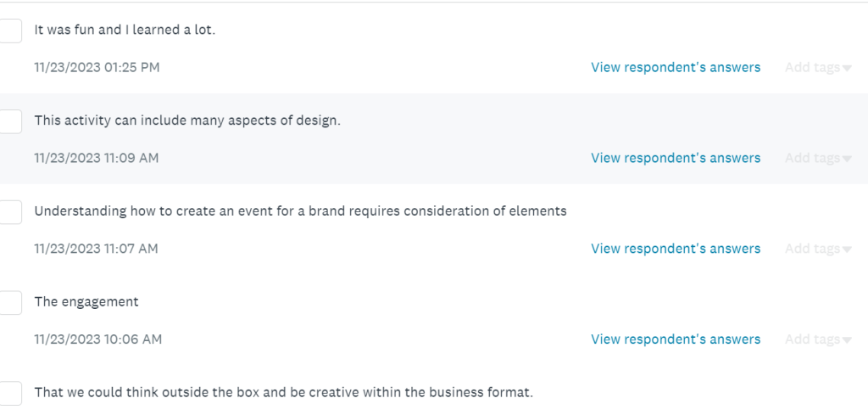Open Add tags dropdown for "The engagement" response
Image resolution: width=868 pixels, height=415 pixels.
[818, 339]
